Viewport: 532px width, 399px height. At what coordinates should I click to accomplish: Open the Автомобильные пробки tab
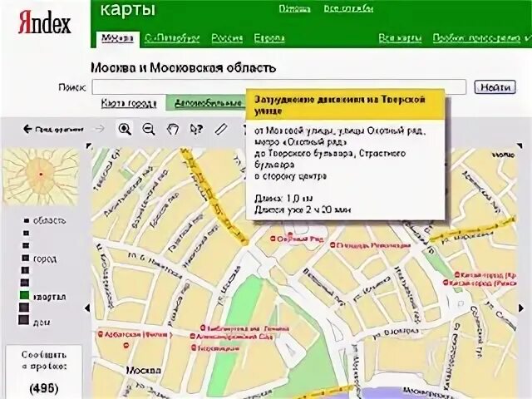click(x=208, y=103)
